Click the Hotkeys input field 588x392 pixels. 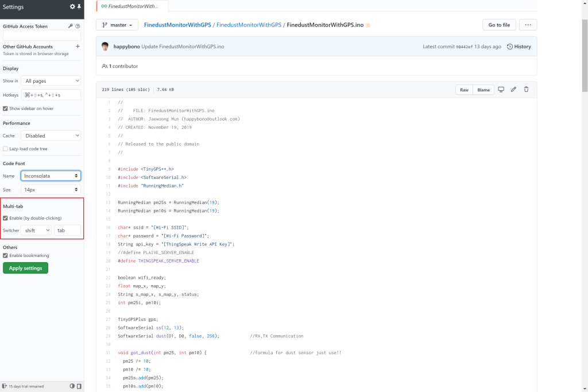pyautogui.click(x=51, y=95)
